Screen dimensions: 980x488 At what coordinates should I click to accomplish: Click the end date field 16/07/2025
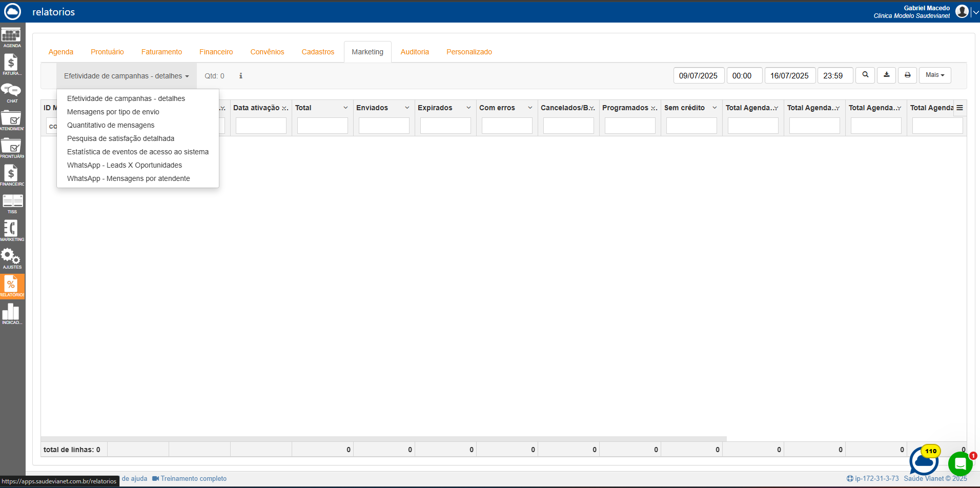[790, 75]
